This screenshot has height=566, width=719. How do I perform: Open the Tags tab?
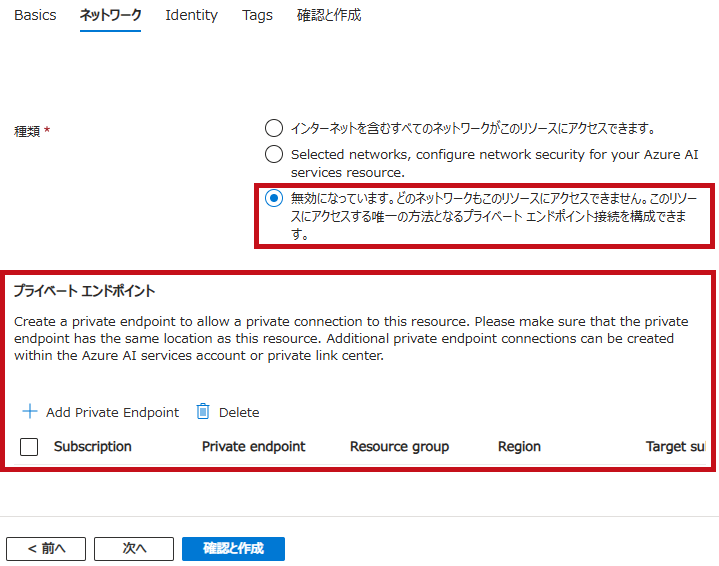coord(257,16)
